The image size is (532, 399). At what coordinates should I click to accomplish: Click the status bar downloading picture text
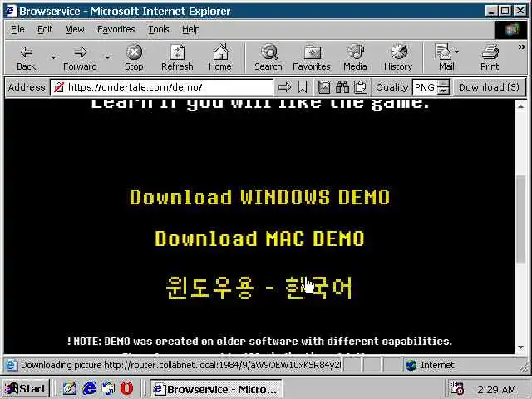[x=180, y=365]
